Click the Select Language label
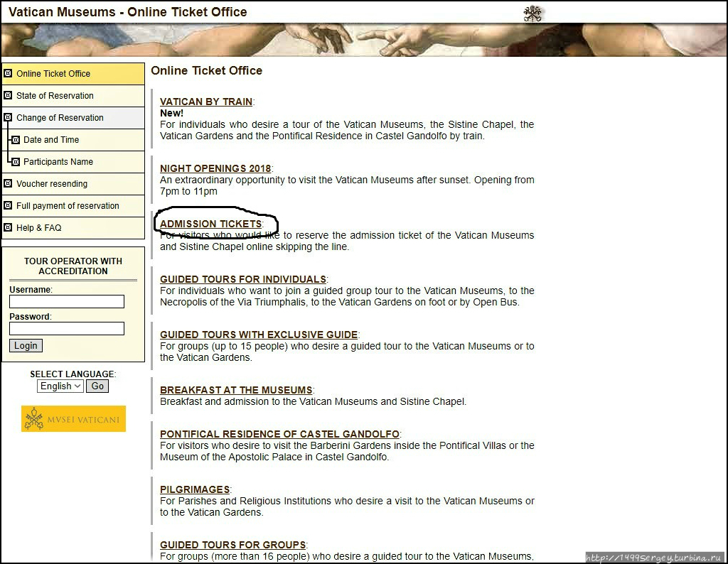Image resolution: width=728 pixels, height=564 pixels. (73, 374)
